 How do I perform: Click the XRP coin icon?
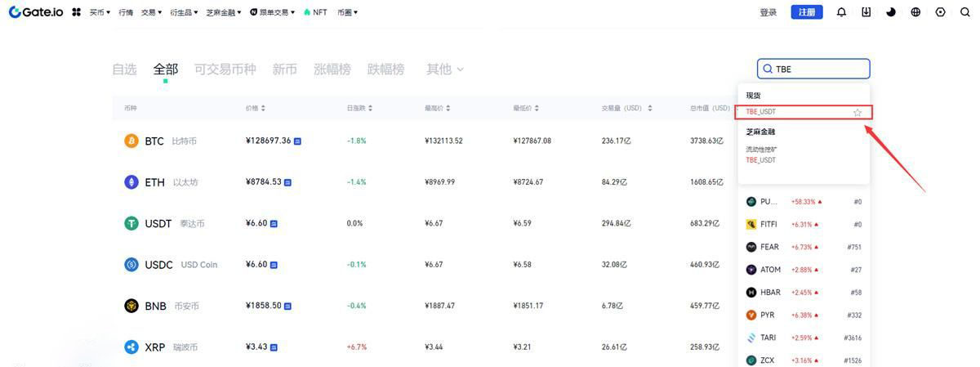(131, 347)
